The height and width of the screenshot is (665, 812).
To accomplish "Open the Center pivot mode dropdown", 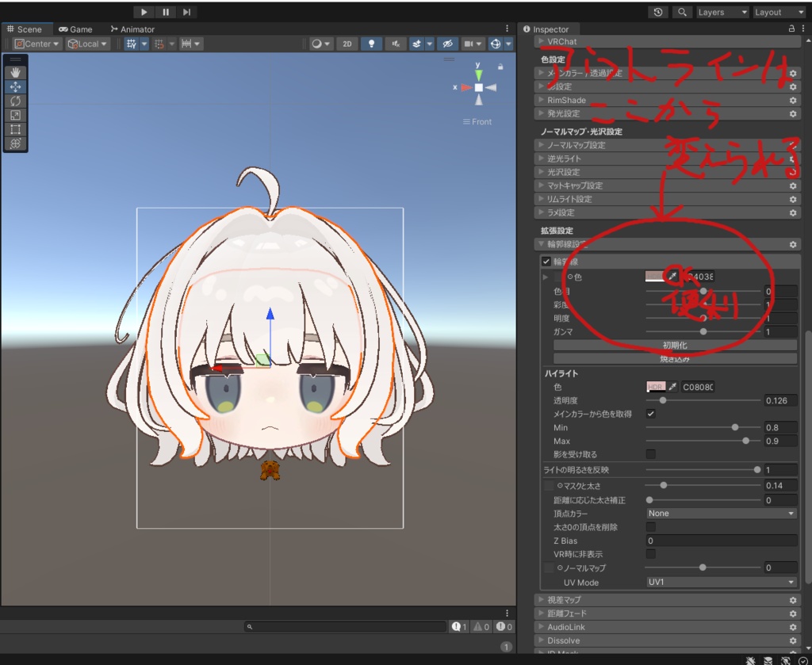I will pyautogui.click(x=36, y=44).
